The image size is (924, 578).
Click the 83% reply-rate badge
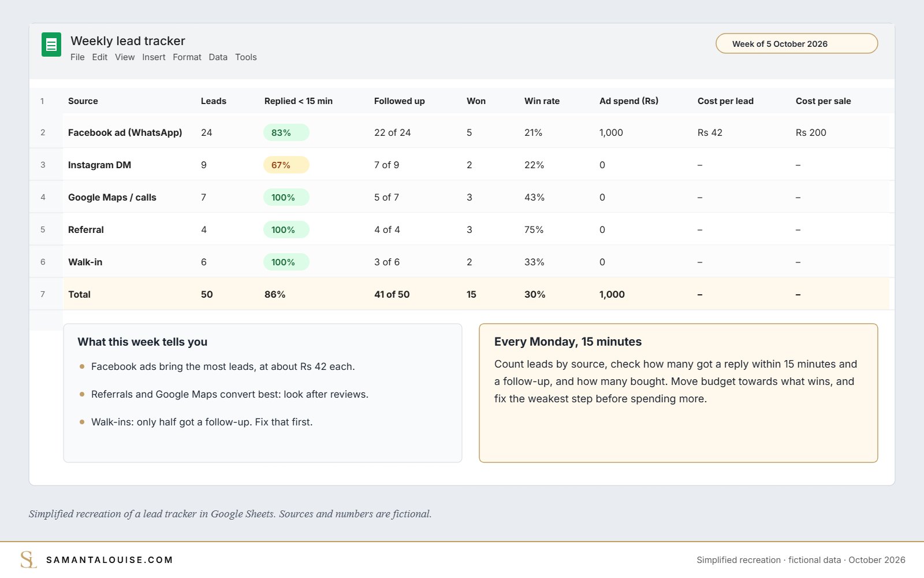[x=286, y=132]
